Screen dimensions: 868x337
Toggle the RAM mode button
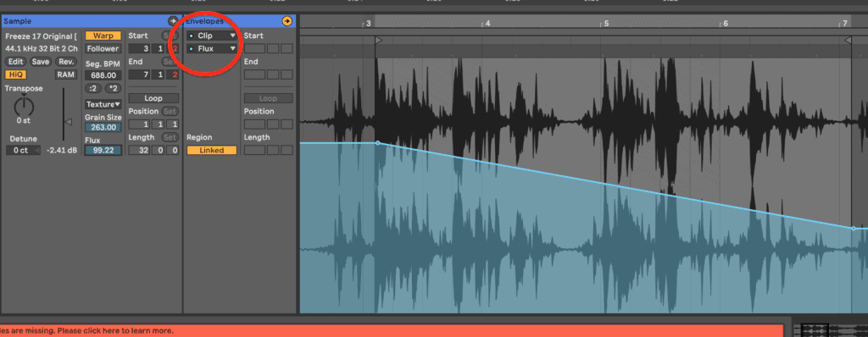click(66, 75)
